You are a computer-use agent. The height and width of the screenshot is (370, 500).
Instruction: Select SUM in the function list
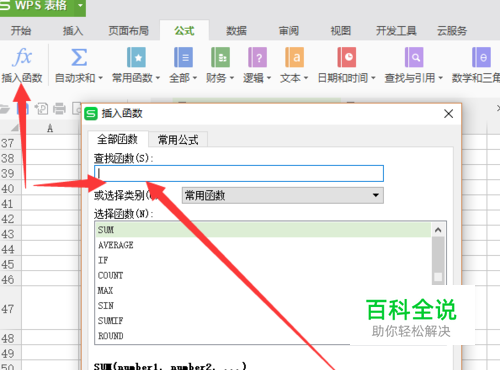click(x=263, y=230)
